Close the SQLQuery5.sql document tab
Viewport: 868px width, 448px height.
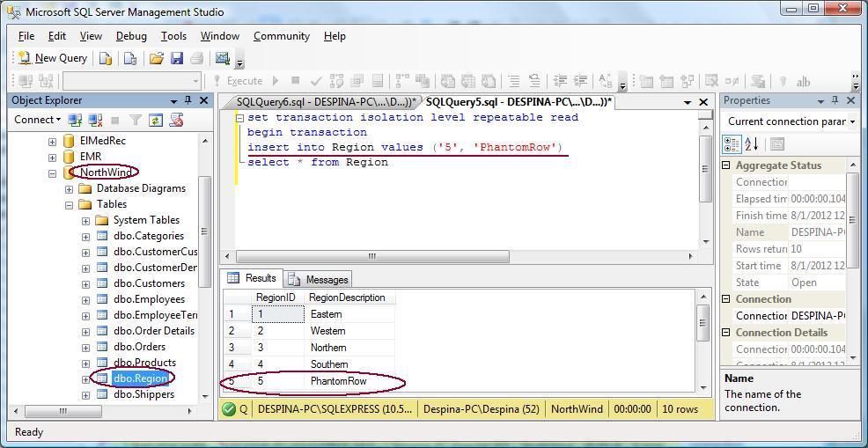(703, 102)
